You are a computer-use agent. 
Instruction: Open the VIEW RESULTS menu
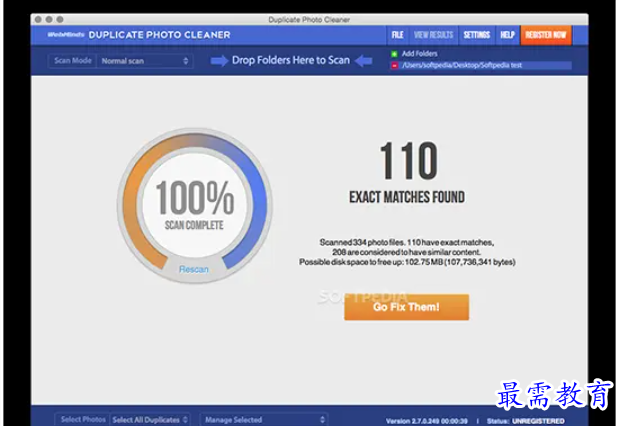point(433,35)
